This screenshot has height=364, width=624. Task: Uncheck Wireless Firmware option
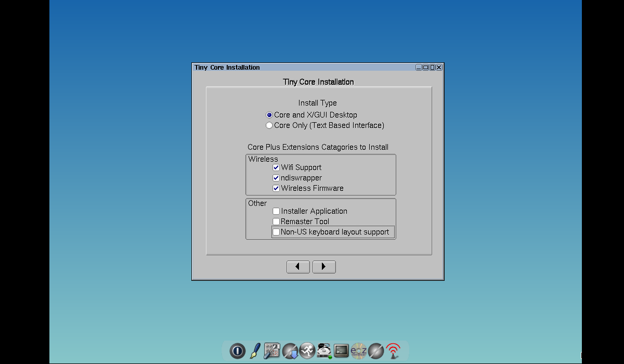coord(276,188)
